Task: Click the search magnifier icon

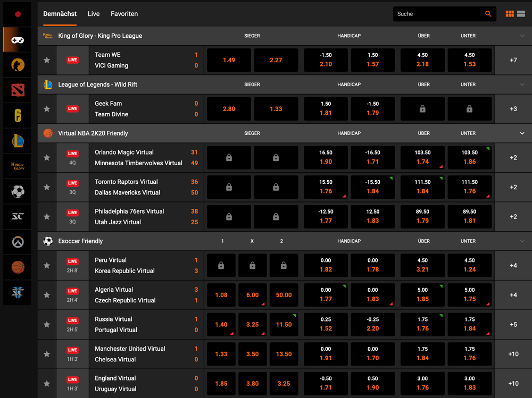Action: [488, 14]
